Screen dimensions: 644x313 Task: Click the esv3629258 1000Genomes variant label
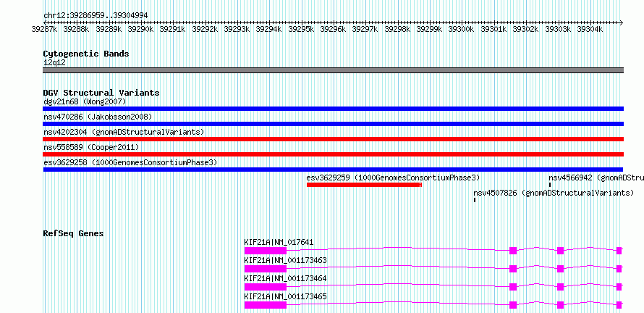pyautogui.click(x=130, y=162)
